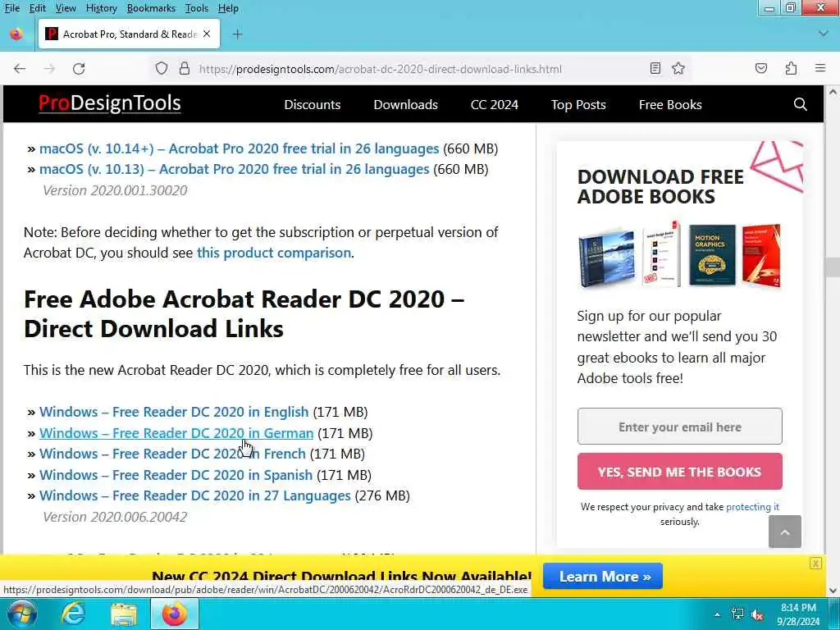List all tabs dropdown arrow
Image resolution: width=840 pixels, height=630 pixels.
(824, 34)
